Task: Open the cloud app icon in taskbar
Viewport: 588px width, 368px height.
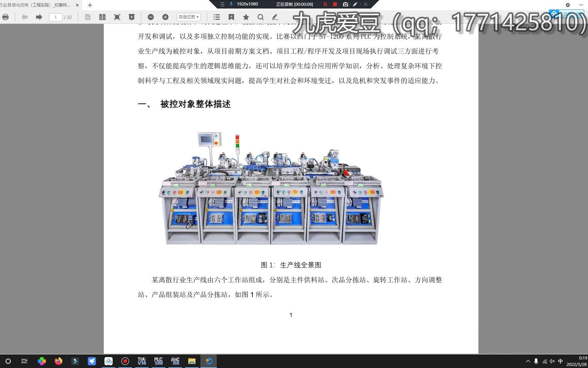Action: pos(109,361)
